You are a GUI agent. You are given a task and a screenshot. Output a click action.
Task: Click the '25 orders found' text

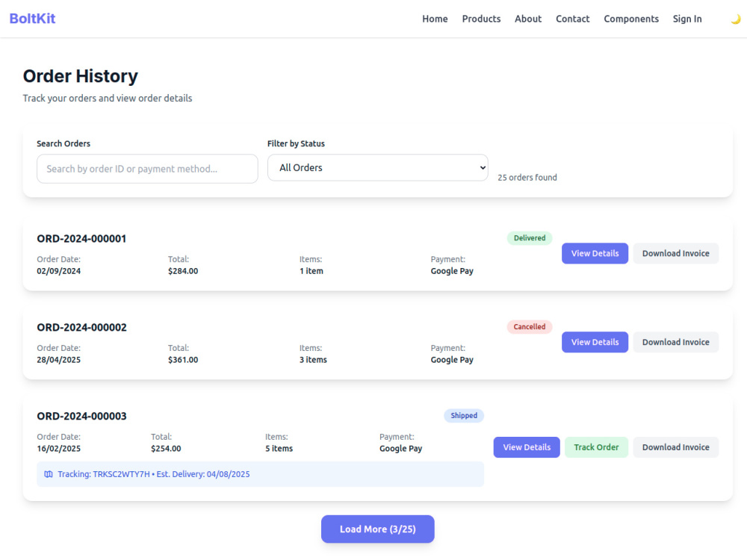(x=527, y=178)
